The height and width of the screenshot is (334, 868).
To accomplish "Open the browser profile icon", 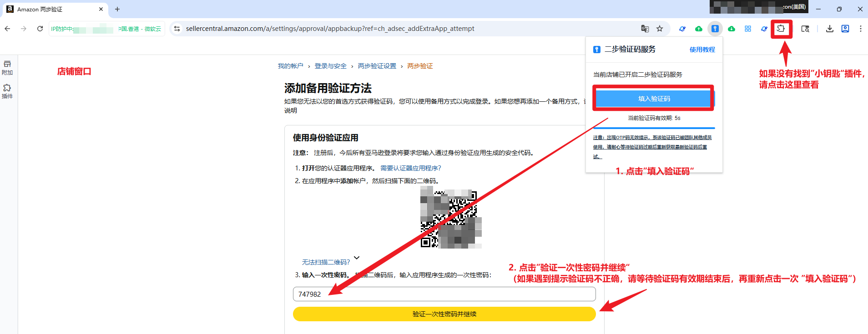I will [x=845, y=29].
